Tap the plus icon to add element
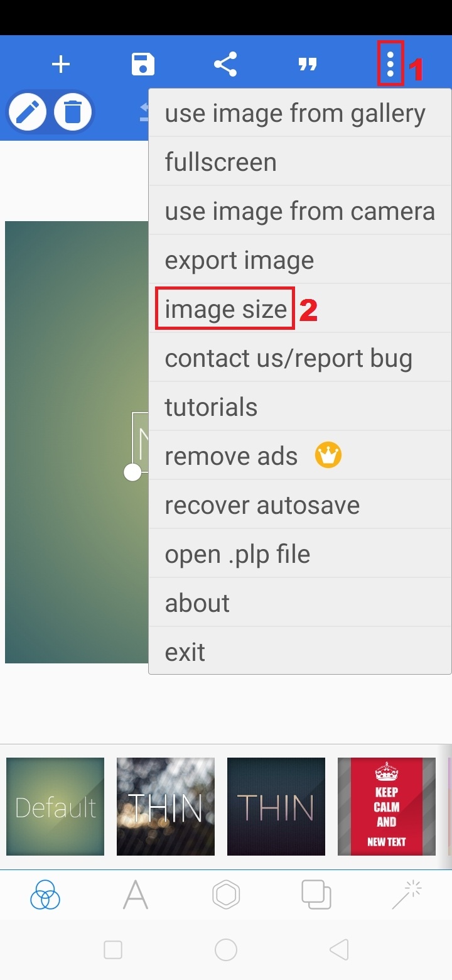Image resolution: width=452 pixels, height=980 pixels. (x=61, y=64)
